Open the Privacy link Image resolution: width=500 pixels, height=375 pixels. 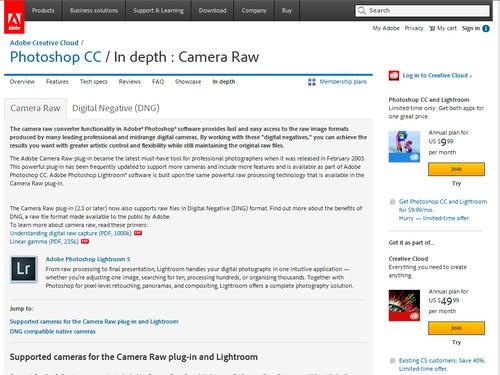click(414, 28)
